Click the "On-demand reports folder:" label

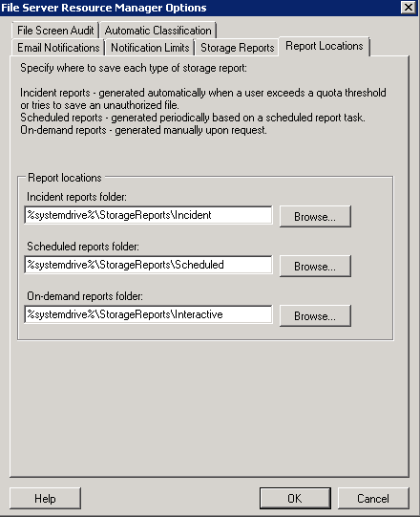click(x=85, y=296)
